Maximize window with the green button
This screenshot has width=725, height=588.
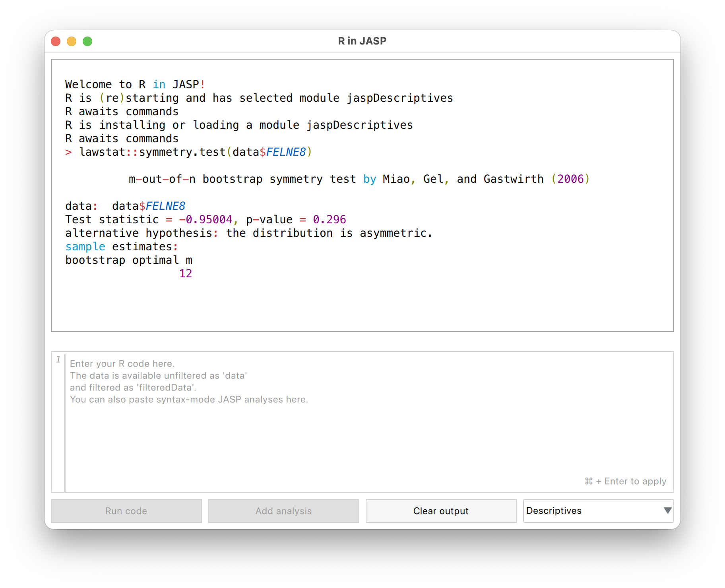87,41
